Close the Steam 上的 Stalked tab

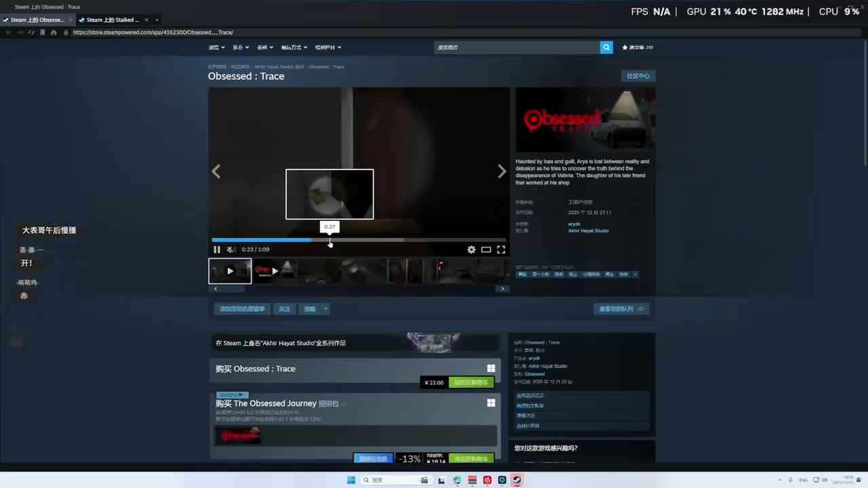[x=146, y=20]
